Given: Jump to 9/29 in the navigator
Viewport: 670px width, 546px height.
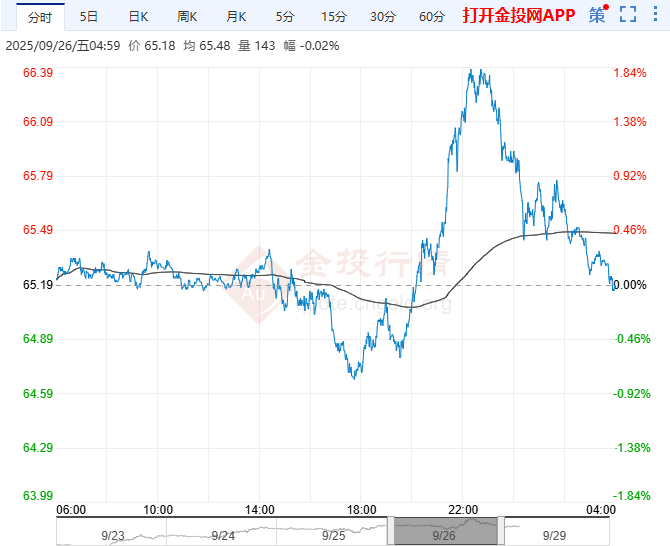Looking at the screenshot, I should (554, 535).
